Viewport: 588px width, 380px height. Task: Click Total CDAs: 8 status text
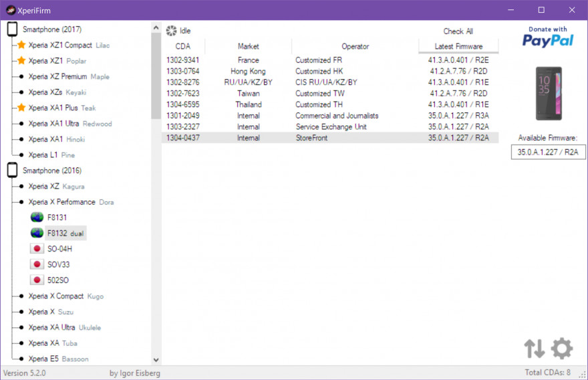point(547,373)
